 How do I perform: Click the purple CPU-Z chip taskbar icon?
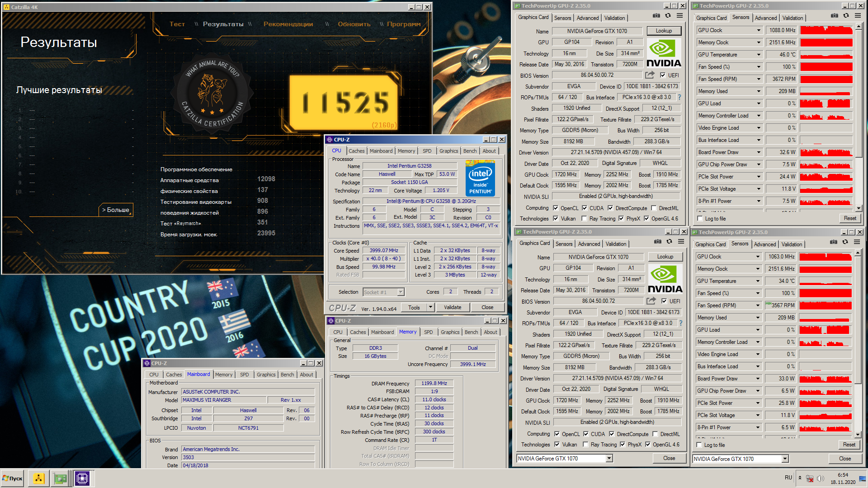[82, 478]
